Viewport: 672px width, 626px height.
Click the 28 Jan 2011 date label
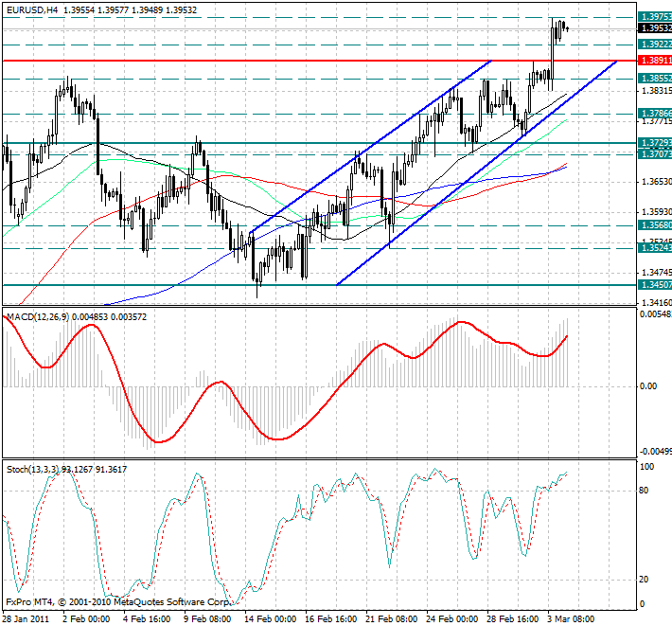tap(26, 619)
